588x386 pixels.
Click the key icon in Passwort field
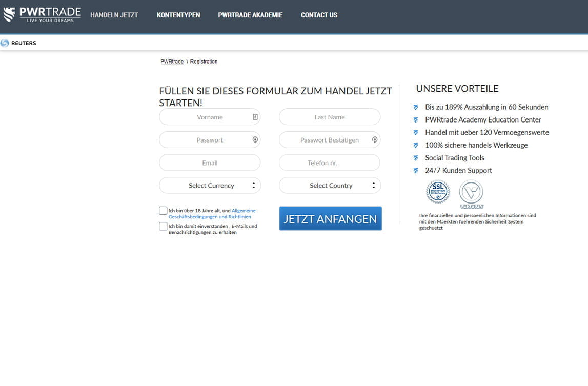tap(255, 139)
